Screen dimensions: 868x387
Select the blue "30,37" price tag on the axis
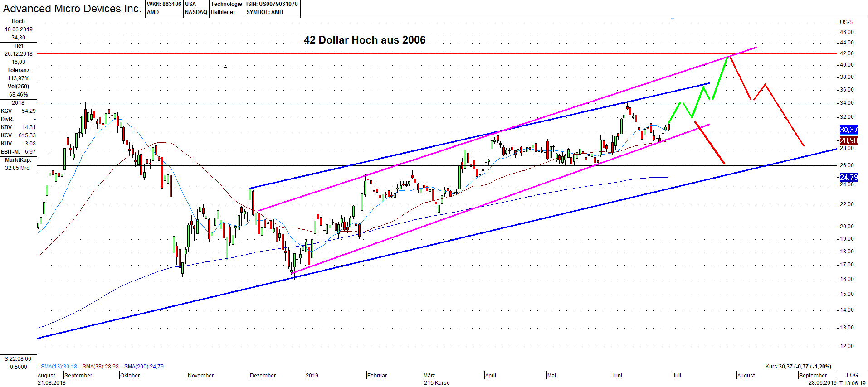pos(849,130)
